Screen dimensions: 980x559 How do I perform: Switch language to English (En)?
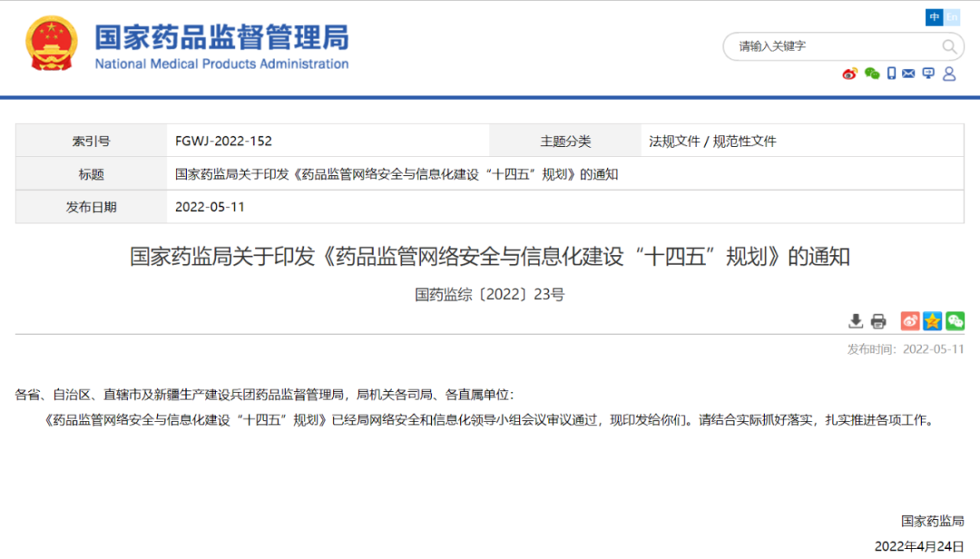pos(952,17)
